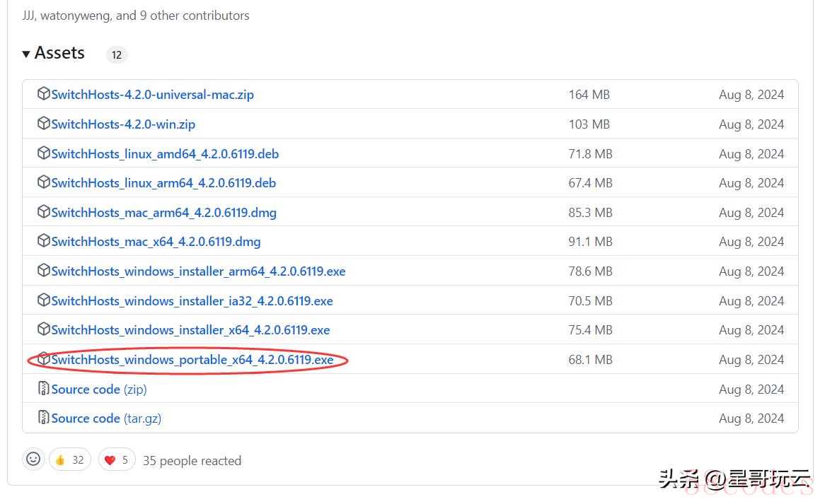
Task: Click the date in the Source code (tar.gz) row
Action: point(751,418)
